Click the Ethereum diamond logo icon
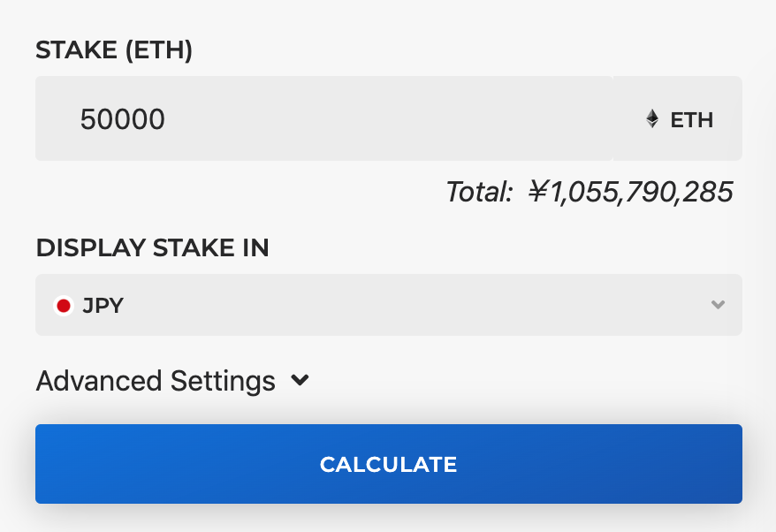Screen dimensions: 776x532 (x=652, y=118)
